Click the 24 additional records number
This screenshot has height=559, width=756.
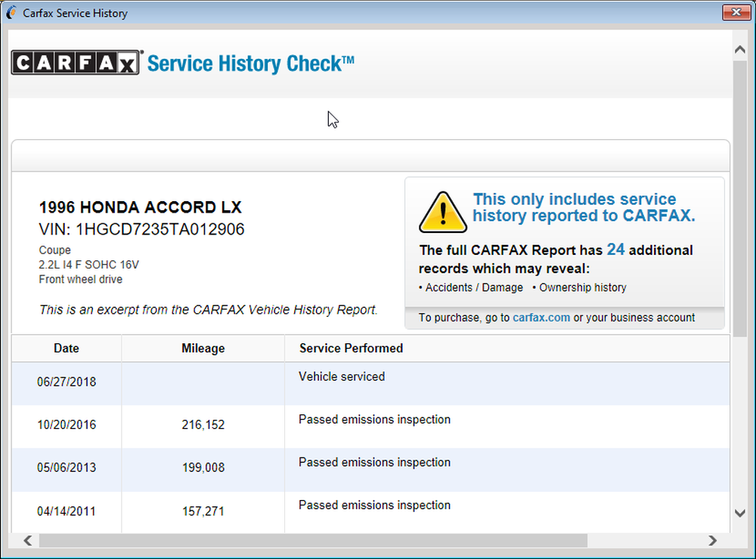(x=615, y=250)
